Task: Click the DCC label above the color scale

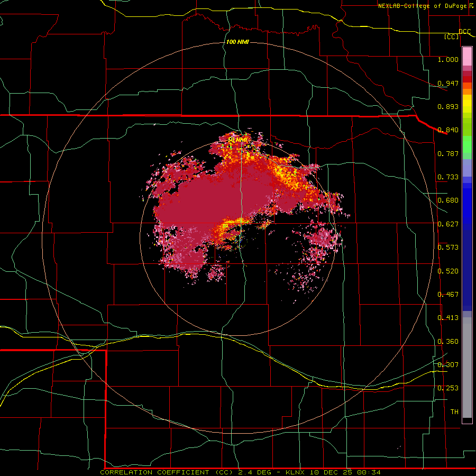Action: coord(465,32)
